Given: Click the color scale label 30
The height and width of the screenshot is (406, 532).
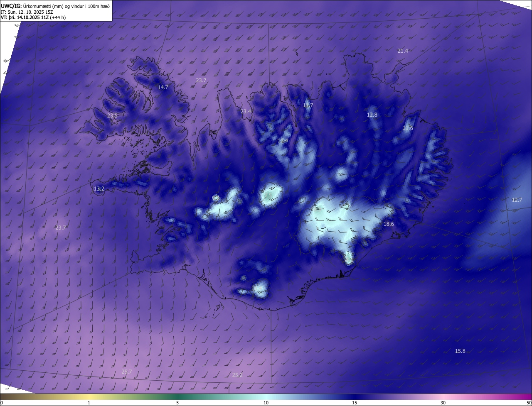Looking at the screenshot, I should click(x=443, y=403).
